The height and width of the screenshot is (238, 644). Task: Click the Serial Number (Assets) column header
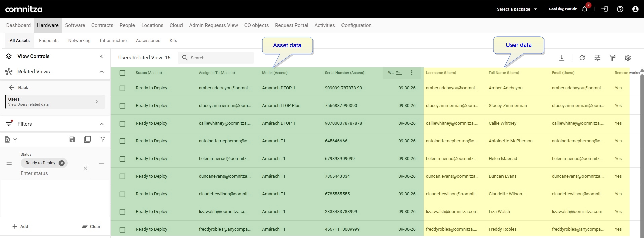tap(345, 73)
